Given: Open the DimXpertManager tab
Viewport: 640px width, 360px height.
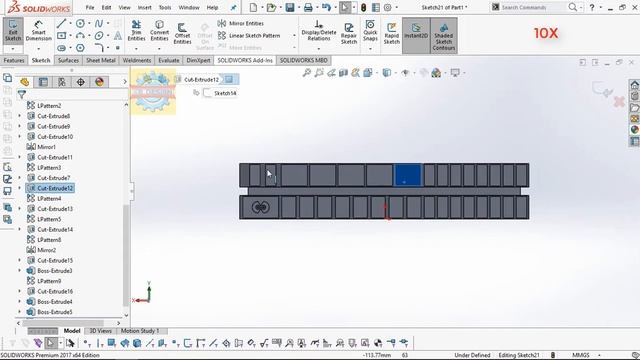Looking at the screenshot, I should coord(80,82).
